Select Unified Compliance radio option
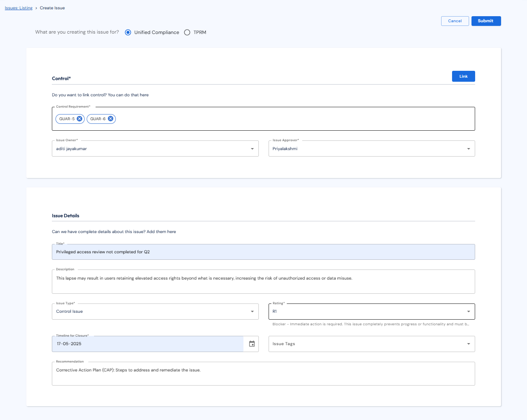Screen dimensions: 527x420 coord(128,32)
